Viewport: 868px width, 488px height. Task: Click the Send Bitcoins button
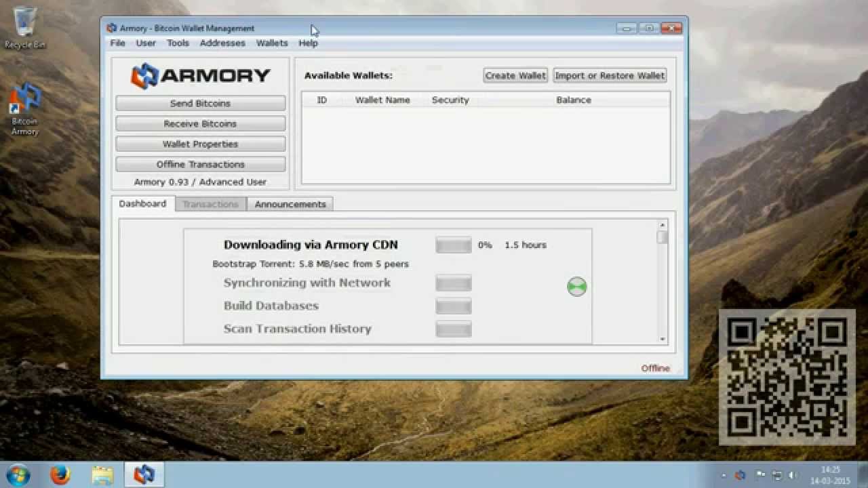coord(200,103)
